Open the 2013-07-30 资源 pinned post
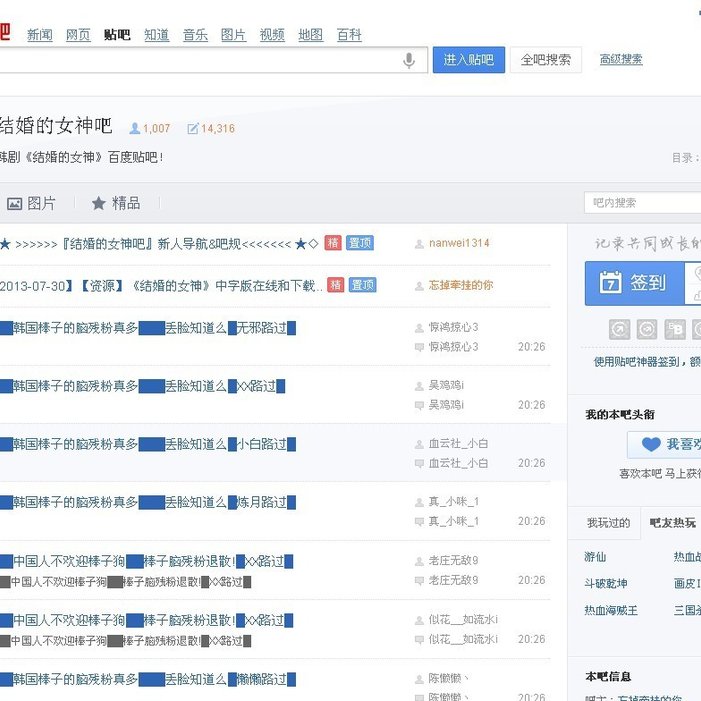Image resolution: width=701 pixels, height=701 pixels. [161, 285]
